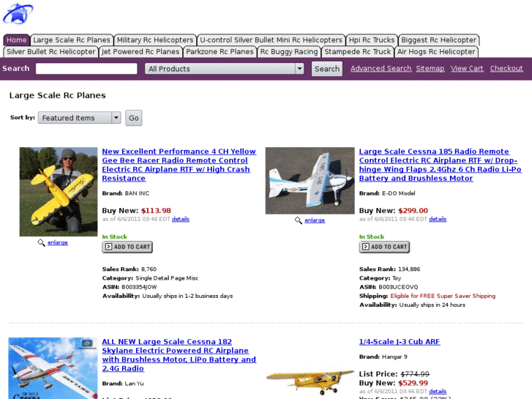This screenshot has height=399, width=532.
Task: Expand the Sort by Featured Items dropdown
Action: coord(79,118)
